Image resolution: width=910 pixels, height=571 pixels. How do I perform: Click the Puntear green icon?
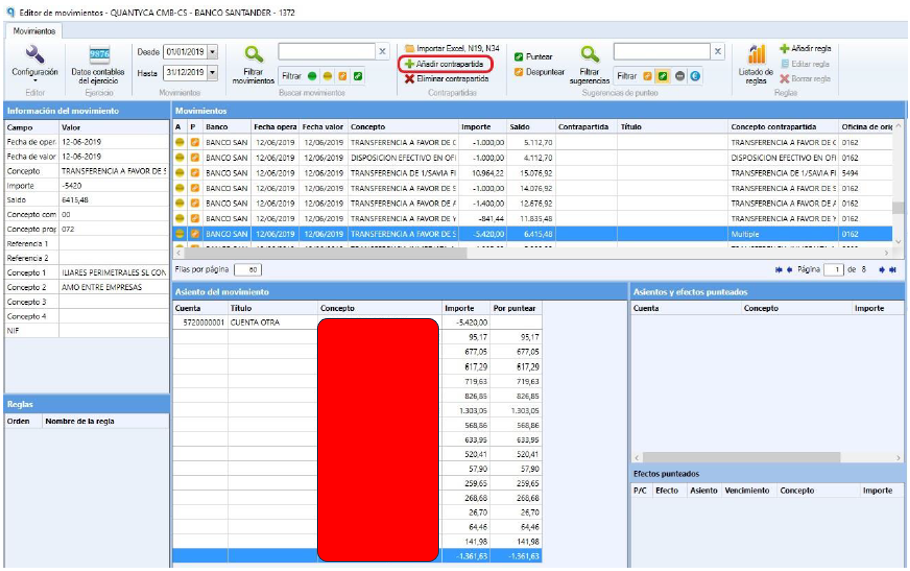519,57
